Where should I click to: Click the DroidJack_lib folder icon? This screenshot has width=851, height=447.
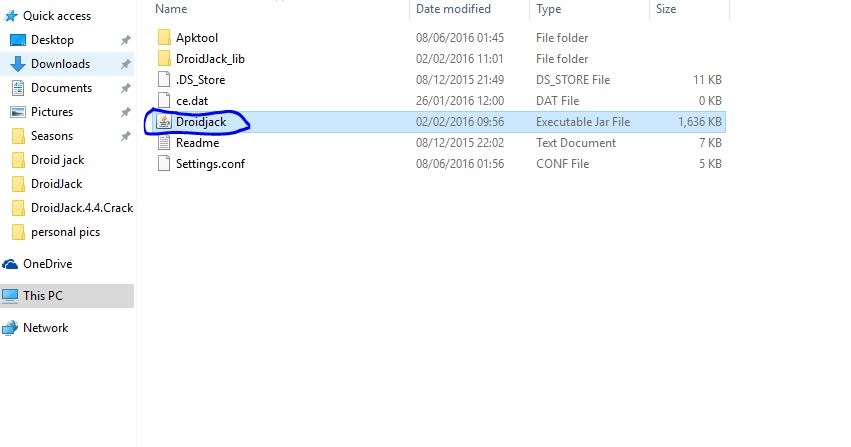164,59
